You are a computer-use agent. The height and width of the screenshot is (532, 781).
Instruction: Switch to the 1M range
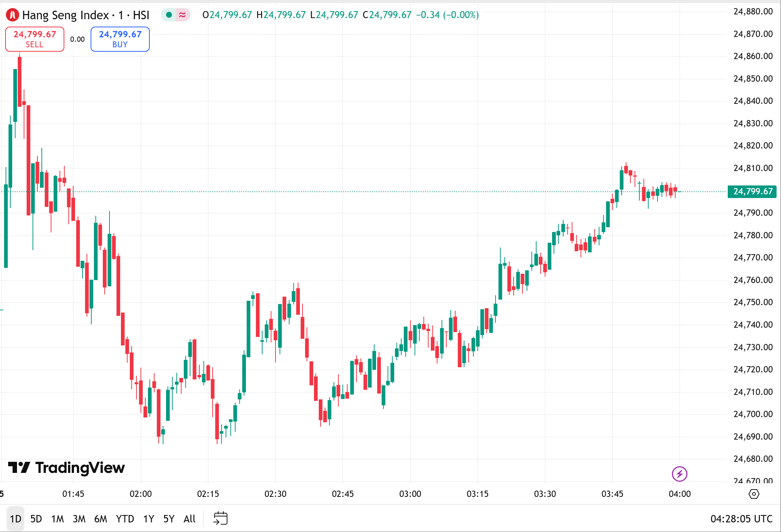[57, 519]
